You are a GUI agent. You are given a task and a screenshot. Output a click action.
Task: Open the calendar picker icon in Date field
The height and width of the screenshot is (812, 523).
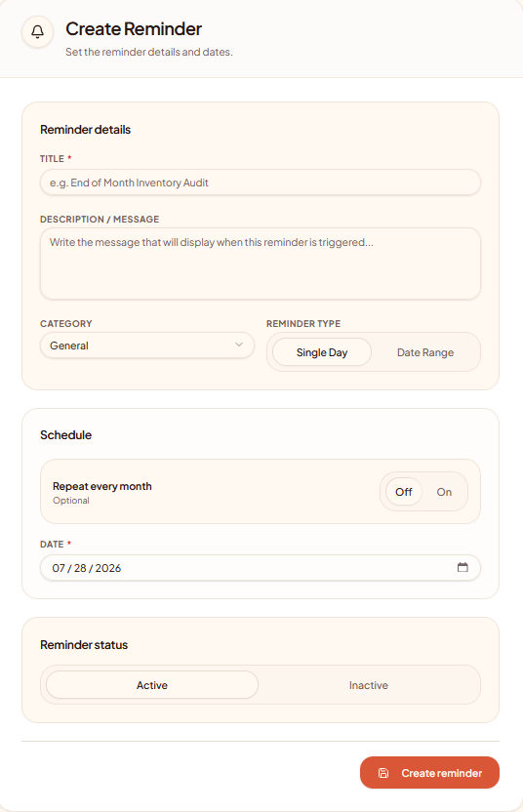[x=463, y=567]
